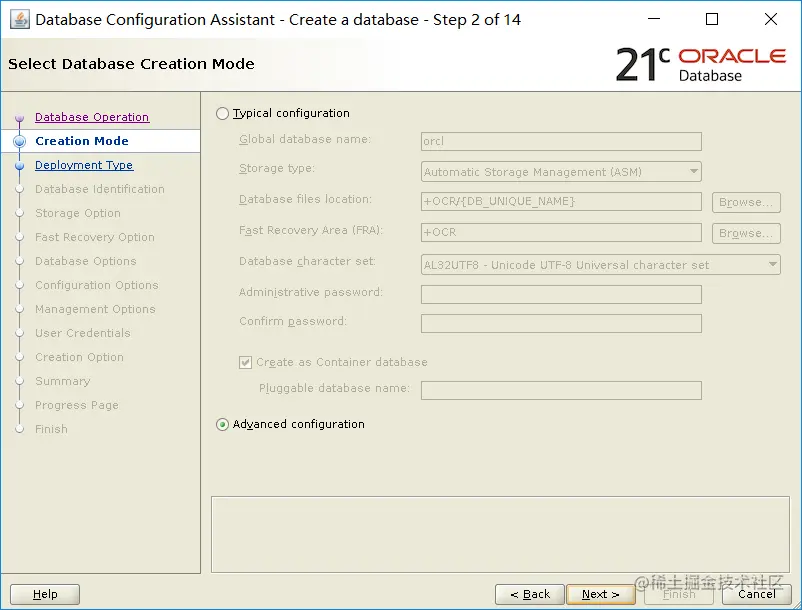Click the Management Options step
This screenshot has height=610, width=802.
pyautogui.click(x=95, y=309)
